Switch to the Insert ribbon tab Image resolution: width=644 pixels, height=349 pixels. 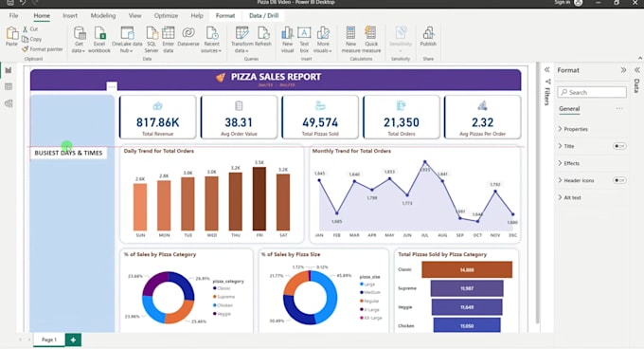70,15
